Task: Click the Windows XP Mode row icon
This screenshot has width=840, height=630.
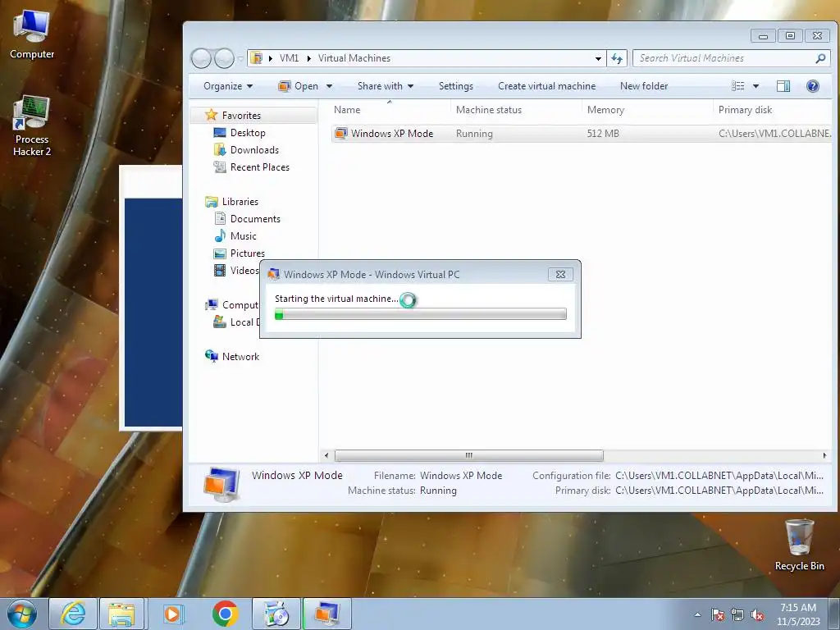Action: [340, 134]
